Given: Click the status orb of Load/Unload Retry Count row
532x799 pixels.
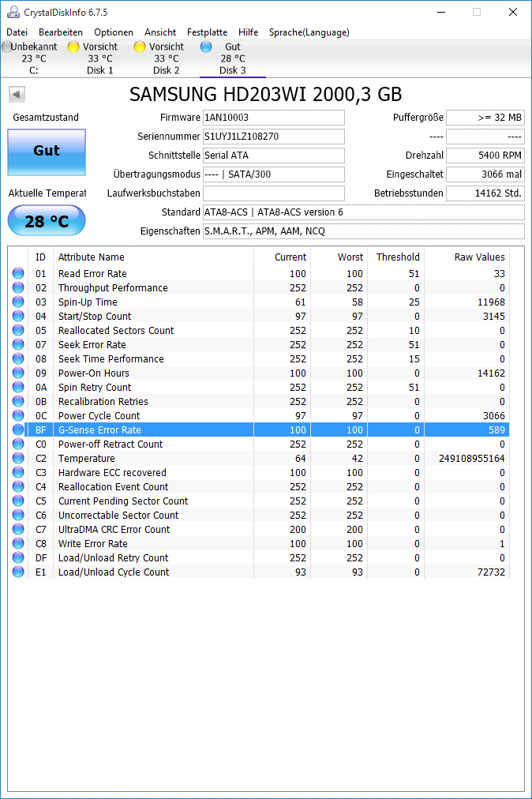Looking at the screenshot, I should tap(18, 558).
